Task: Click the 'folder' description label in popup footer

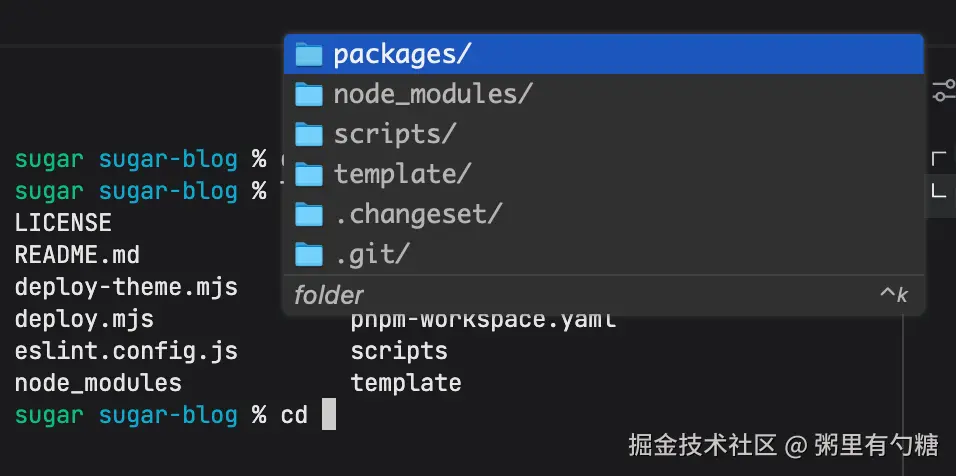Action: coord(329,295)
